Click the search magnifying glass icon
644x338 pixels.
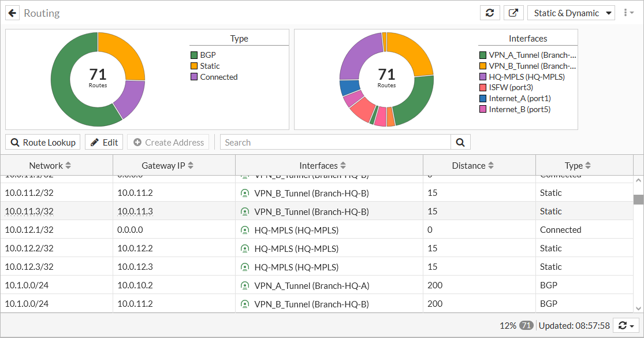click(460, 142)
